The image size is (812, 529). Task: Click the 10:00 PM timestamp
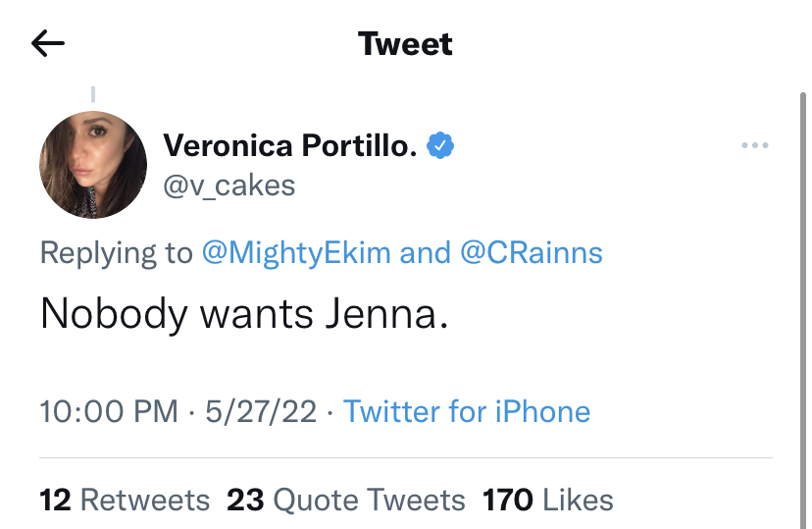coord(109,411)
